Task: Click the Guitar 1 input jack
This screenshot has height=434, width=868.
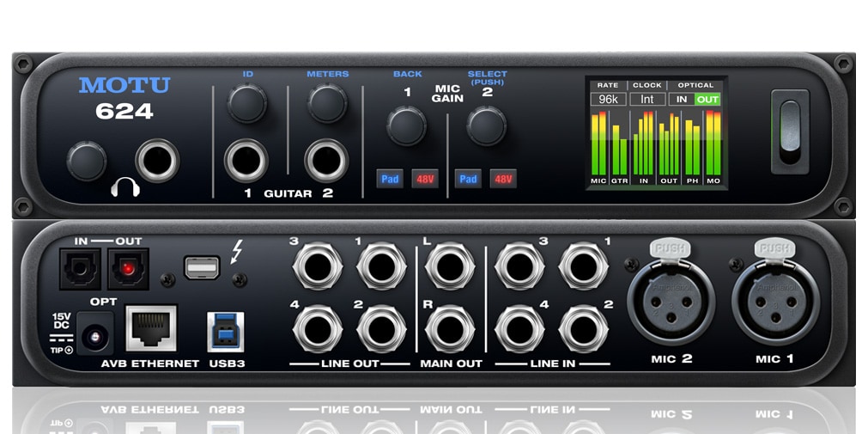Action: [x=246, y=160]
